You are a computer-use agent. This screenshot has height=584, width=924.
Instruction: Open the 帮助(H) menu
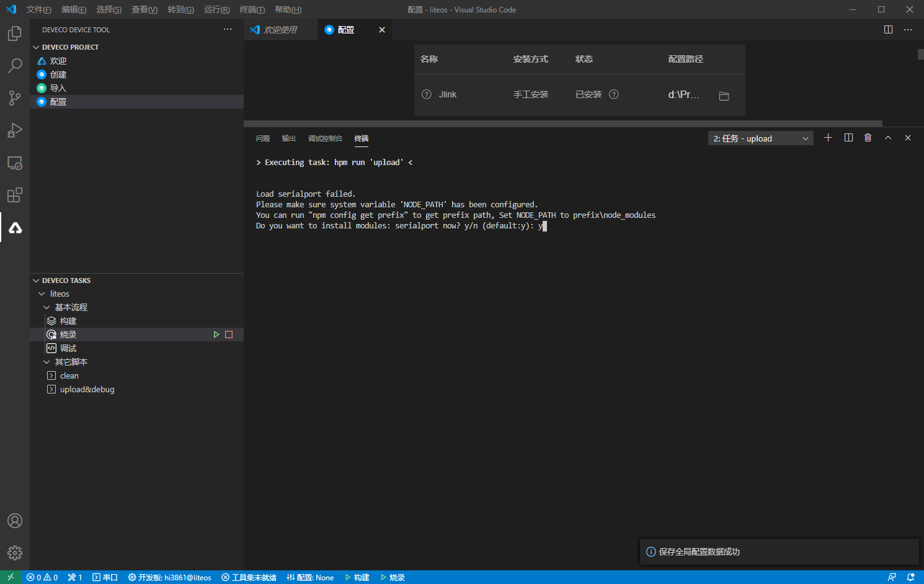(288, 9)
